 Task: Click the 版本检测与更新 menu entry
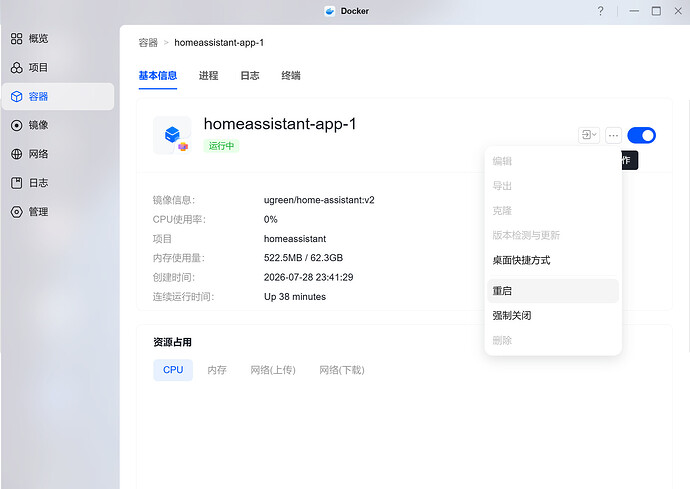(553, 235)
